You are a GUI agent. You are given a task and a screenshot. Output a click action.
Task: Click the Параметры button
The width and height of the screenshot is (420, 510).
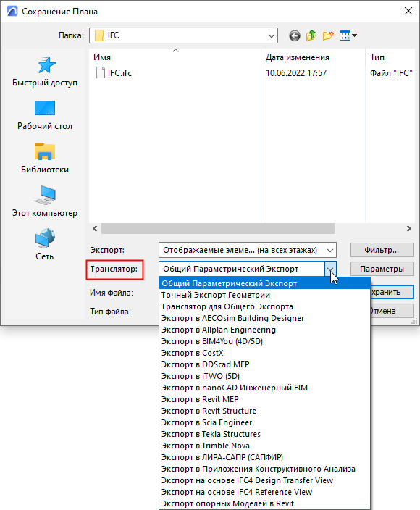(382, 269)
